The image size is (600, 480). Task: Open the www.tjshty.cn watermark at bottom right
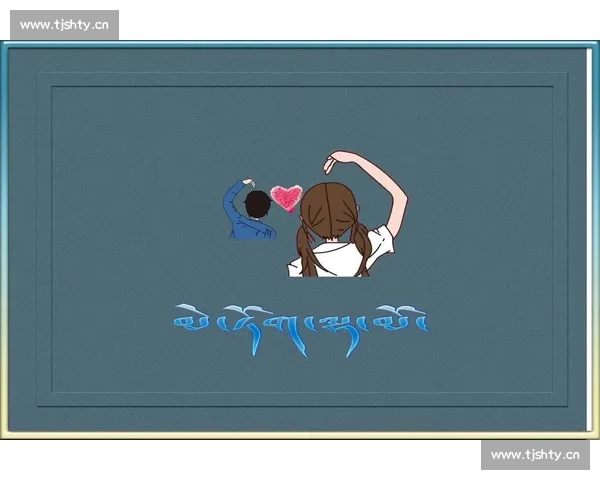click(x=535, y=455)
